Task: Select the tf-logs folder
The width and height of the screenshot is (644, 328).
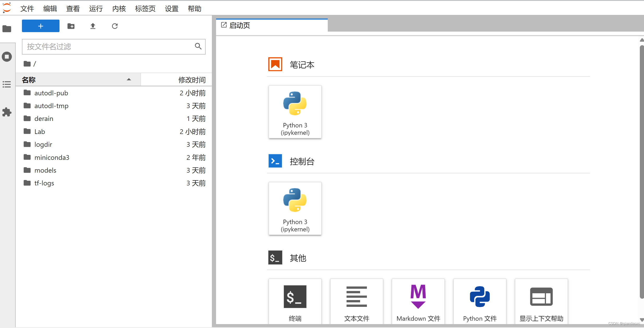Action: pos(114,183)
